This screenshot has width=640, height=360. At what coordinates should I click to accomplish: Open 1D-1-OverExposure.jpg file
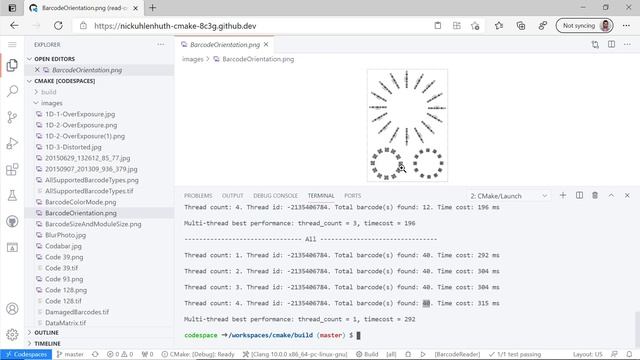click(80, 114)
